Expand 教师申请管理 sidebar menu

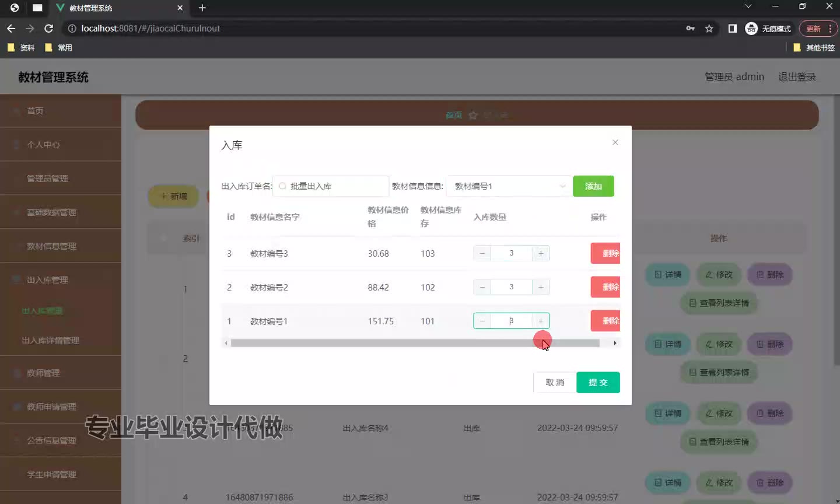point(61,407)
